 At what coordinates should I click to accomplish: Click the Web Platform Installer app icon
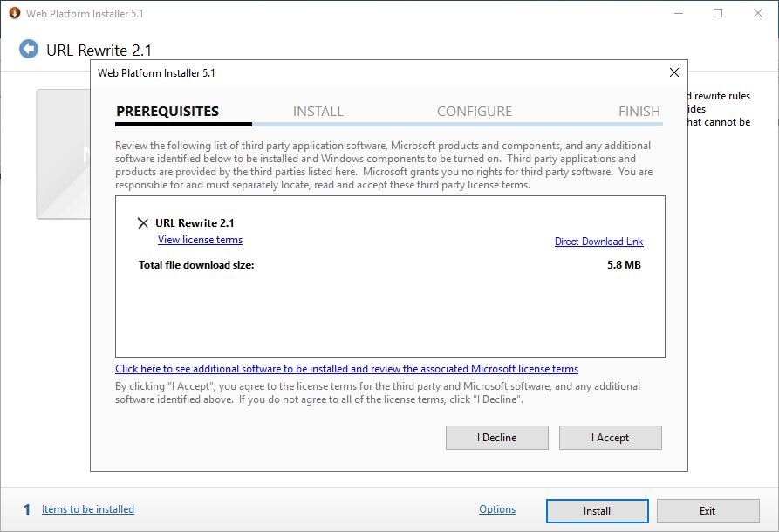coord(15,13)
